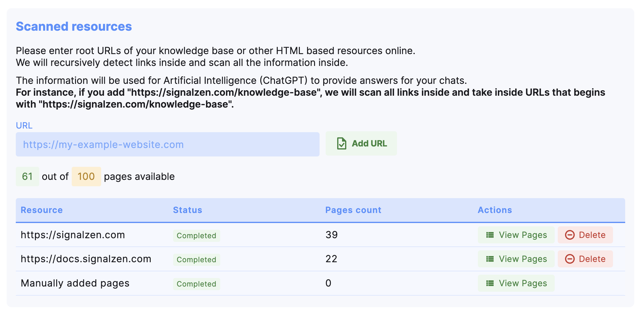Click the orange 100 pages limit badge
Screen dimensions: 644x316
point(86,177)
